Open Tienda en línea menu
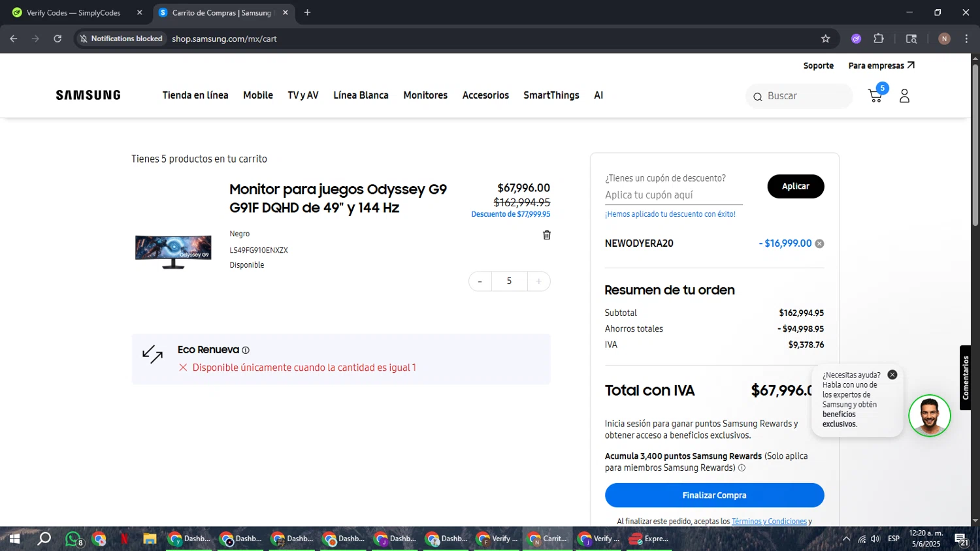 (x=195, y=95)
